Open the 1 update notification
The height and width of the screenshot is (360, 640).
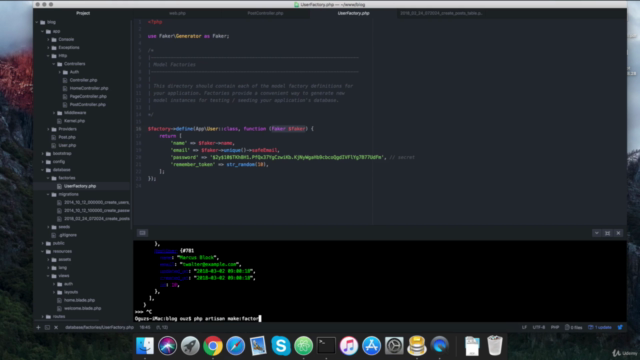600,327
